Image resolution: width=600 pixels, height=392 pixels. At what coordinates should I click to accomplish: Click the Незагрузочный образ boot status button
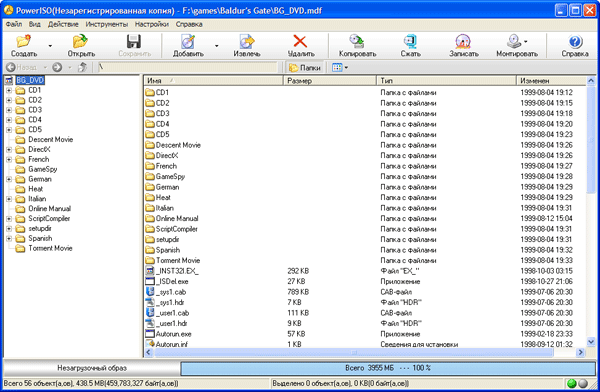click(91, 368)
